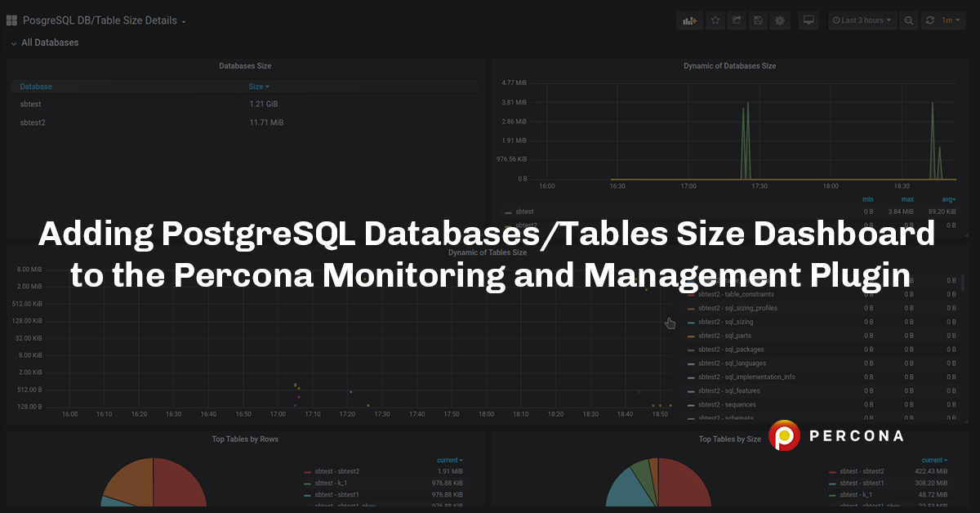Click the 3.84 MiB max value
The height and width of the screenshot is (513, 980).
click(x=902, y=212)
